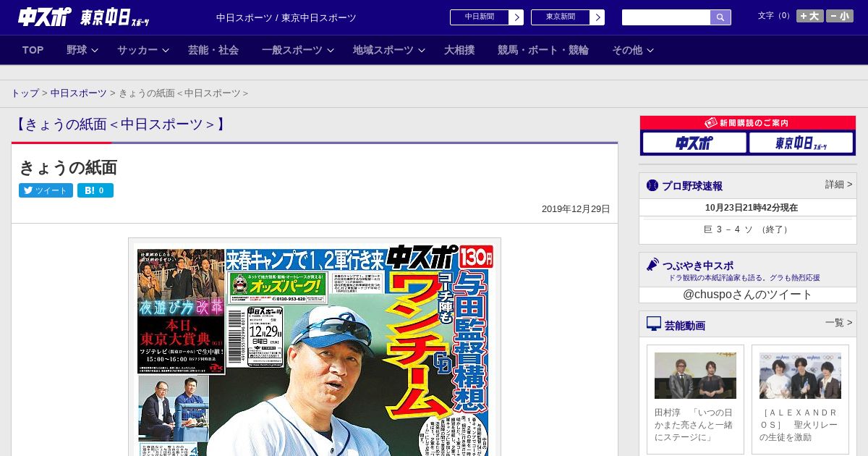Click the arrow next to 中日新聞

click(516, 17)
